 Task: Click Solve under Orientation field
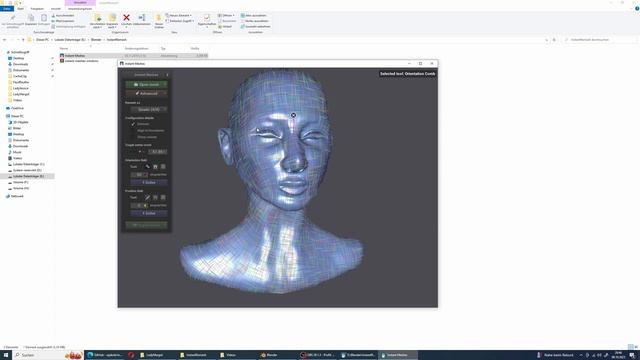coord(149,182)
